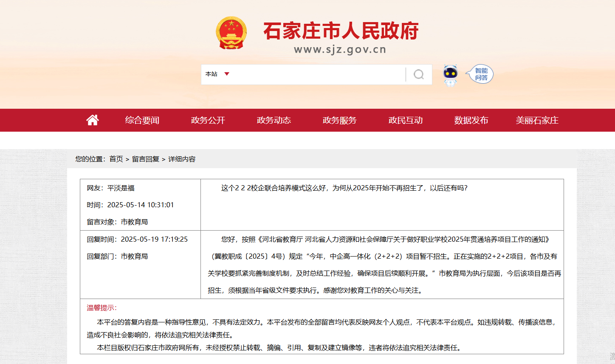Select 综合要闻 in the navigation
This screenshot has width=615, height=364.
141,120
